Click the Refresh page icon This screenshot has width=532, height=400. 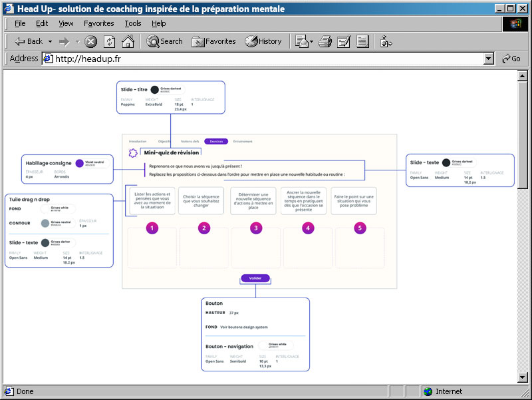pyautogui.click(x=110, y=41)
